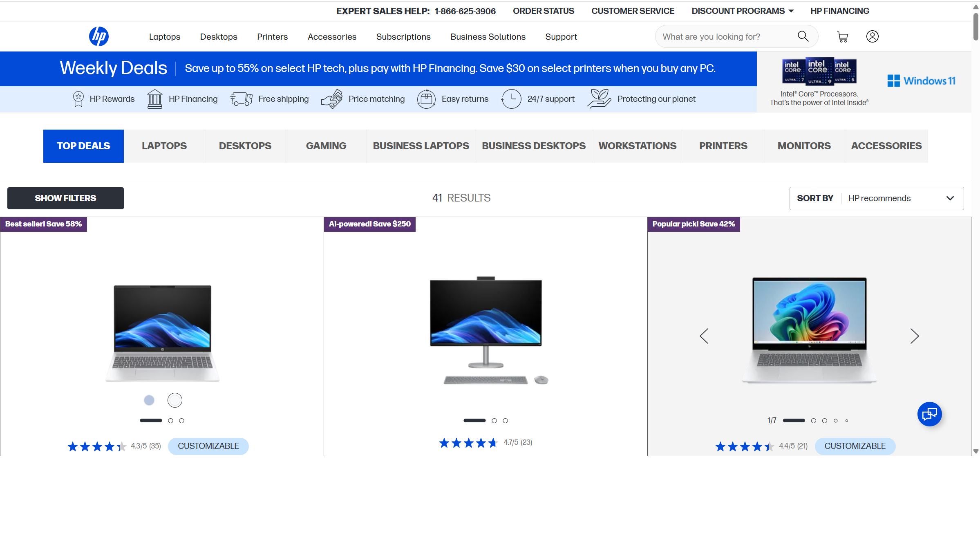Viewport: 980px width, 556px height.
Task: Switch to the BUSINESS DESKTOPS tab
Action: coord(534,146)
